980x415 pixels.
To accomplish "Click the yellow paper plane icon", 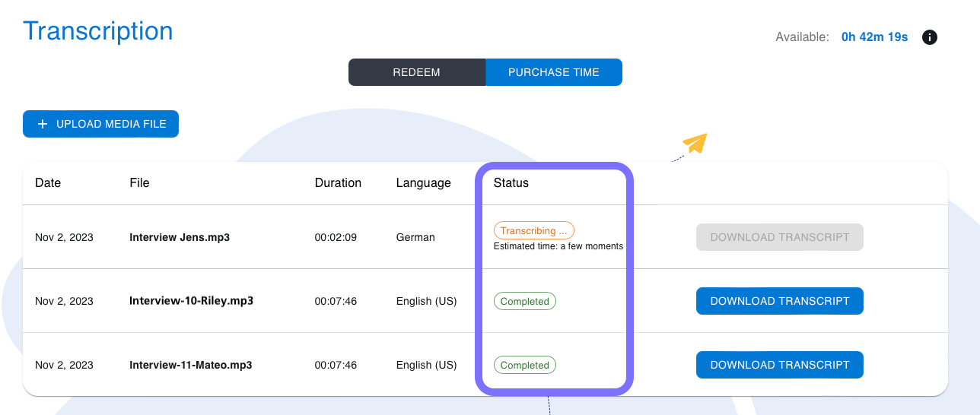I will point(695,143).
